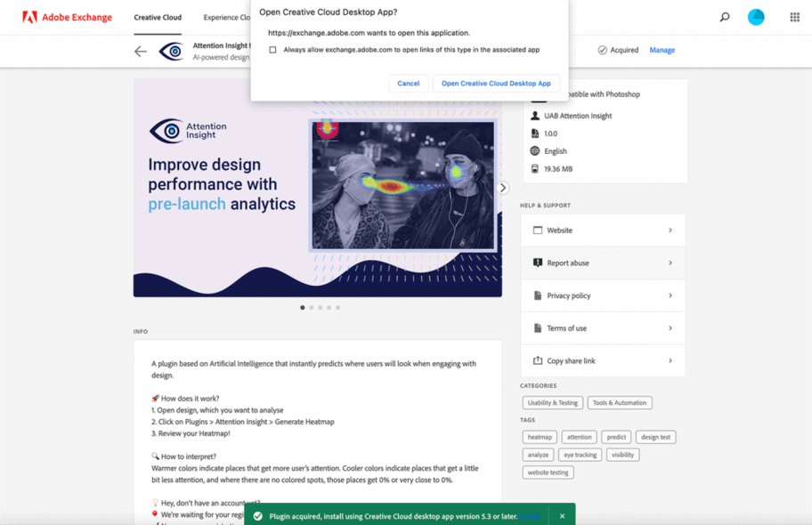Select the first carousel dot
Viewport: 812px width, 525px height.
[303, 308]
